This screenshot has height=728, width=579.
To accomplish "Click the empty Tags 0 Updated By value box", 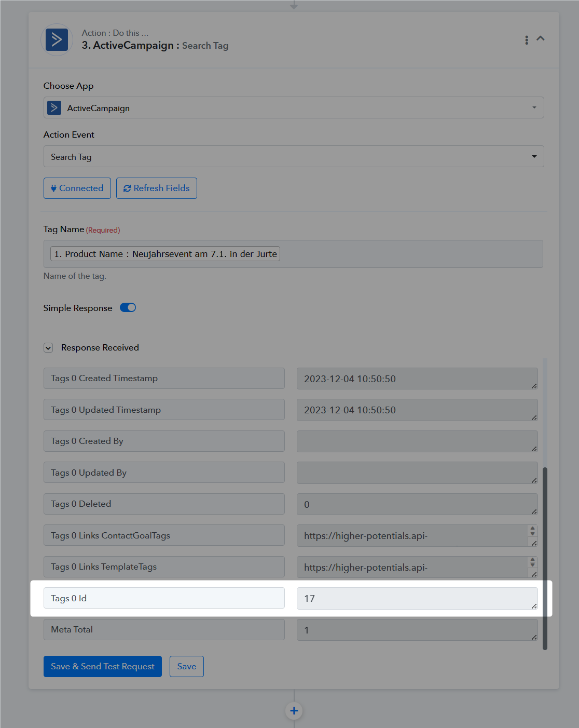I will (x=417, y=473).
